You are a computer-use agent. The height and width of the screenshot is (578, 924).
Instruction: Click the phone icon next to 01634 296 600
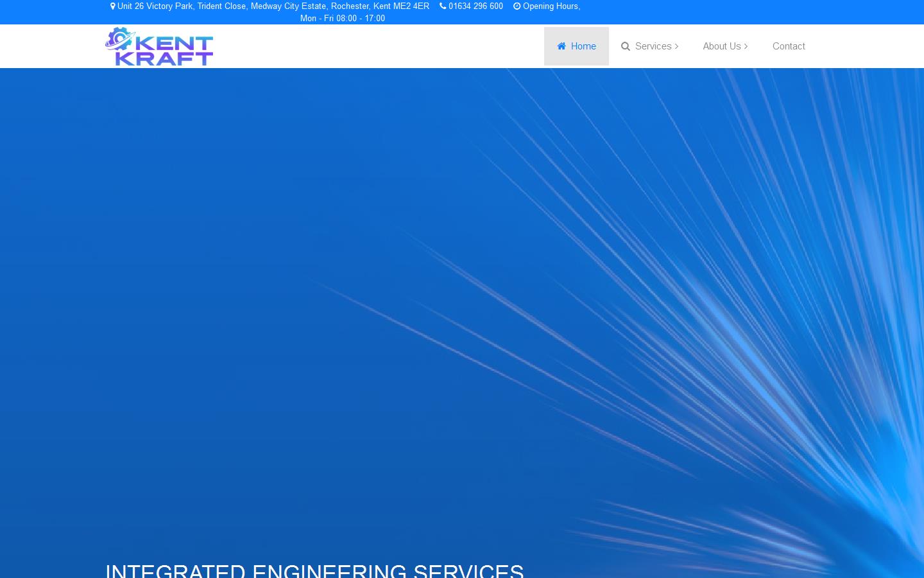coord(443,6)
